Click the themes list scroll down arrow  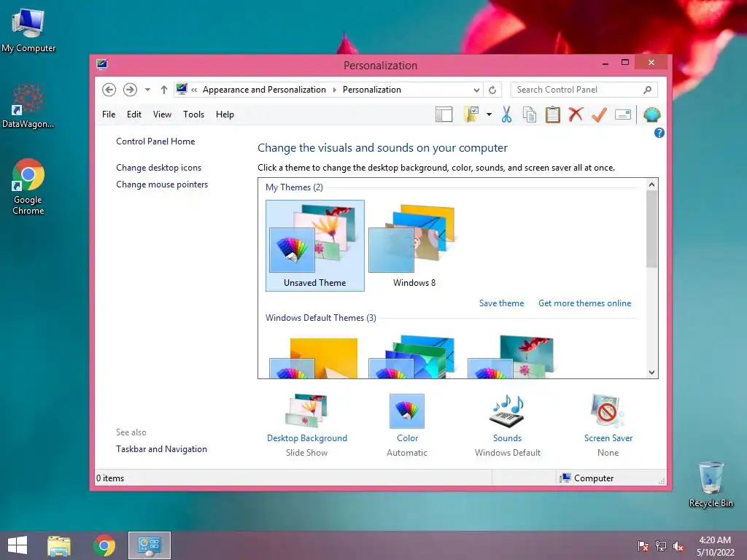tap(651, 373)
